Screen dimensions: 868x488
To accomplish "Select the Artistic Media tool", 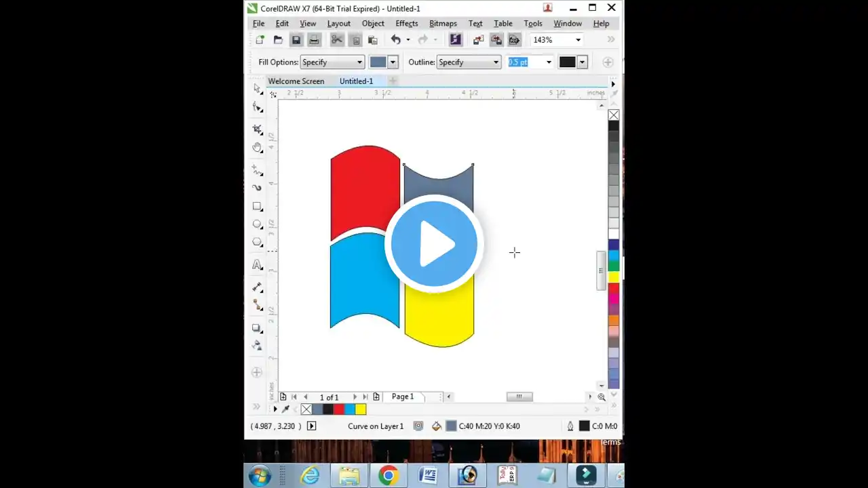I will pos(257,188).
